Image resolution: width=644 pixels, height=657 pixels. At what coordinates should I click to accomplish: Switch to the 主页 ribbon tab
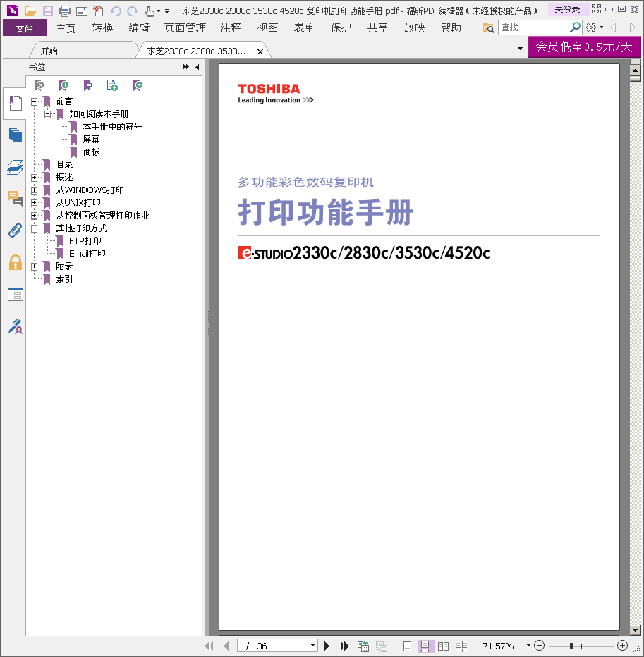[x=66, y=28]
